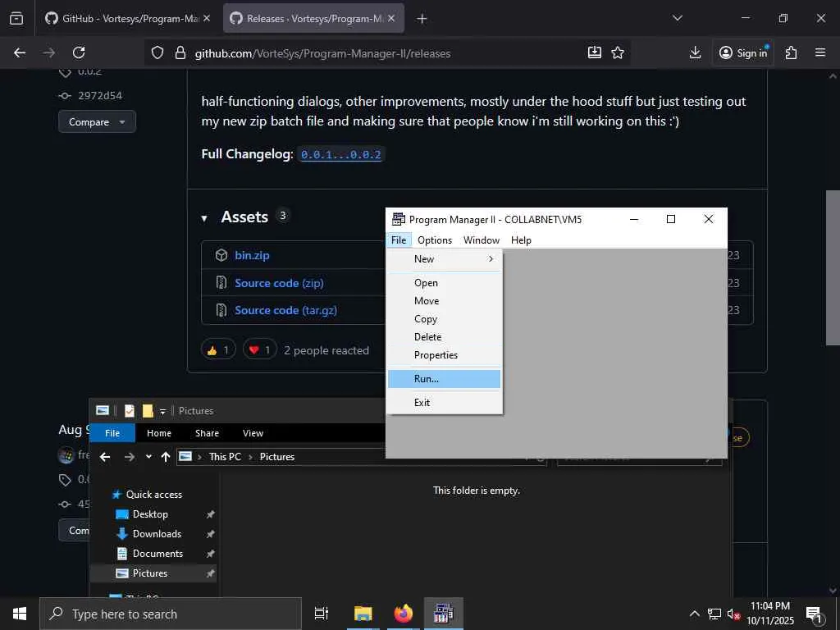840x630 pixels.
Task: Click Explorer back arrow
Action: (x=105, y=457)
